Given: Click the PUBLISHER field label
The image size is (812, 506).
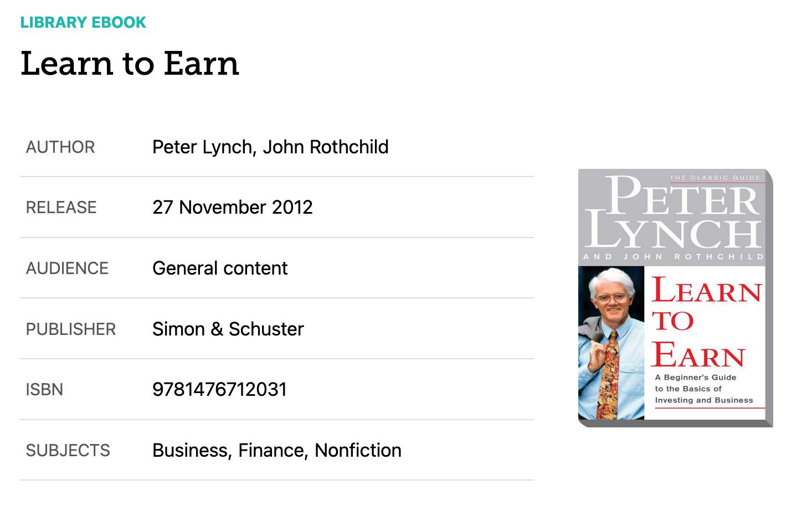Looking at the screenshot, I should click(71, 329).
